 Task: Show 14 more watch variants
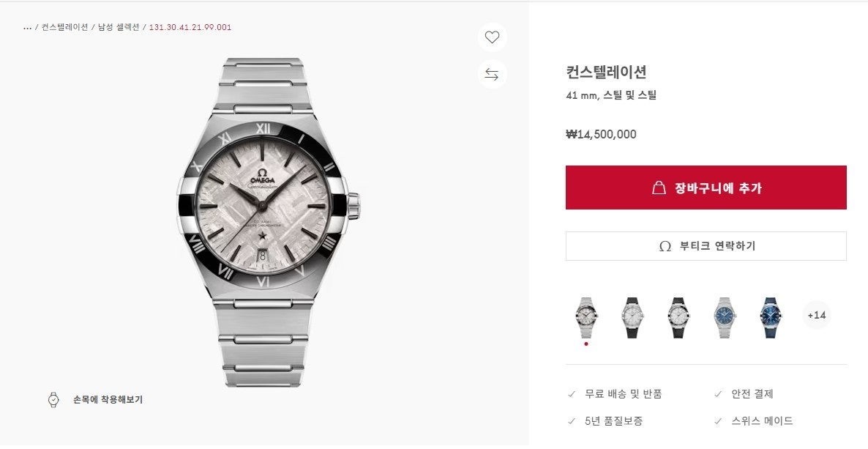coord(816,315)
